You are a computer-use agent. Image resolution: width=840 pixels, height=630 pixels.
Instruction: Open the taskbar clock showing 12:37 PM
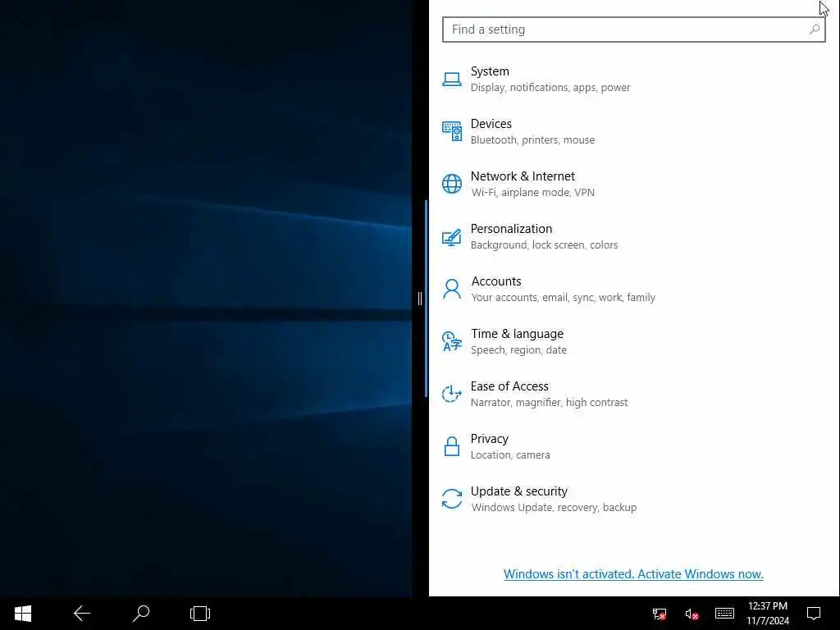768,606
